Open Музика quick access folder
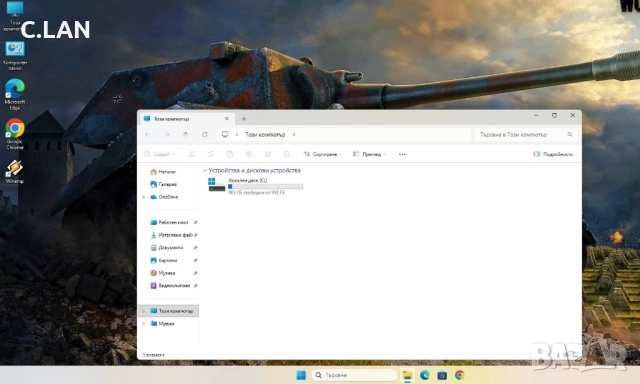 pyautogui.click(x=162, y=273)
